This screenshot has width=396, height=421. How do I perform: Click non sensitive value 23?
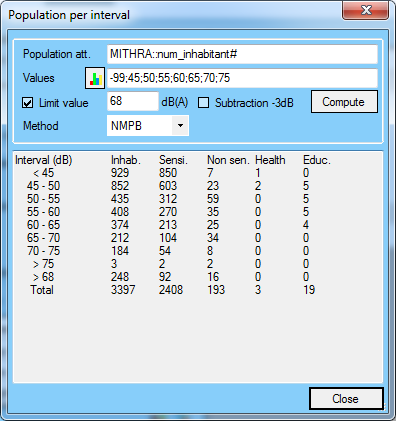pos(213,186)
